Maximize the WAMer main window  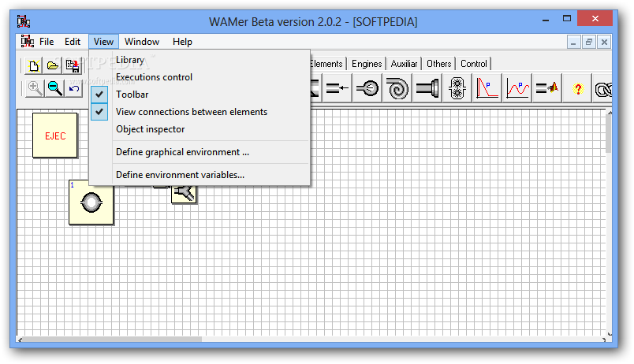[x=567, y=19]
